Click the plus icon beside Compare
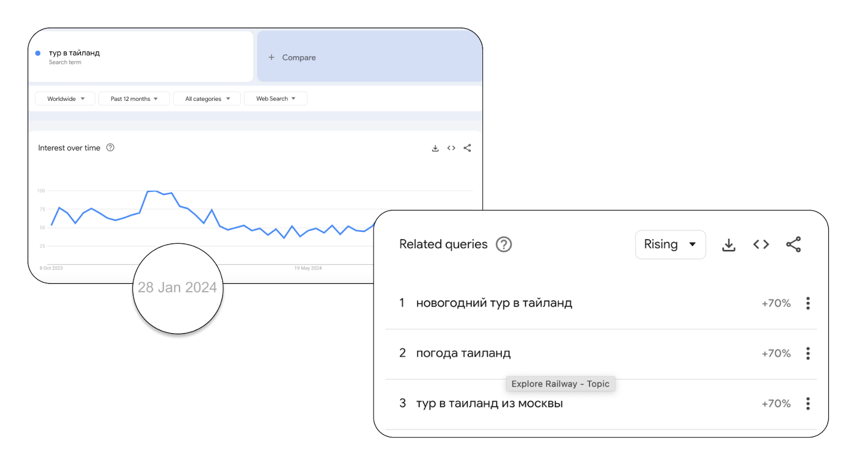 [x=271, y=57]
